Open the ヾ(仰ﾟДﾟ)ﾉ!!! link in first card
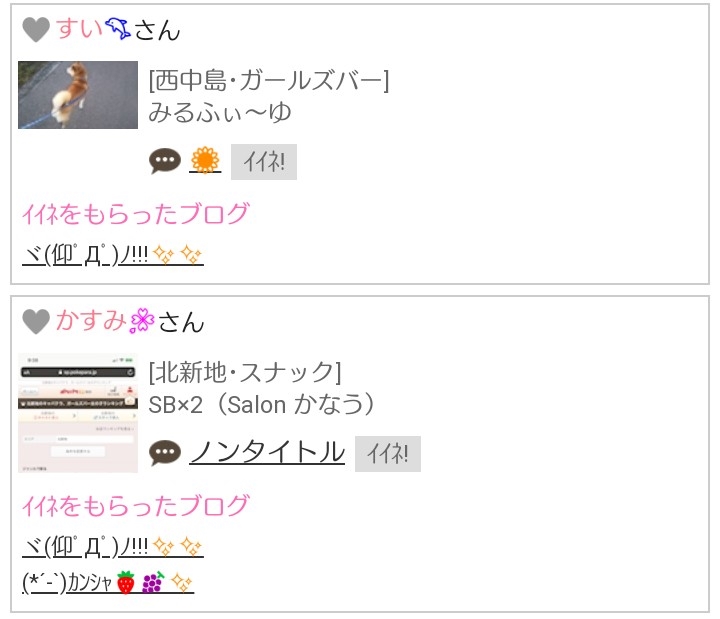 click(x=112, y=254)
